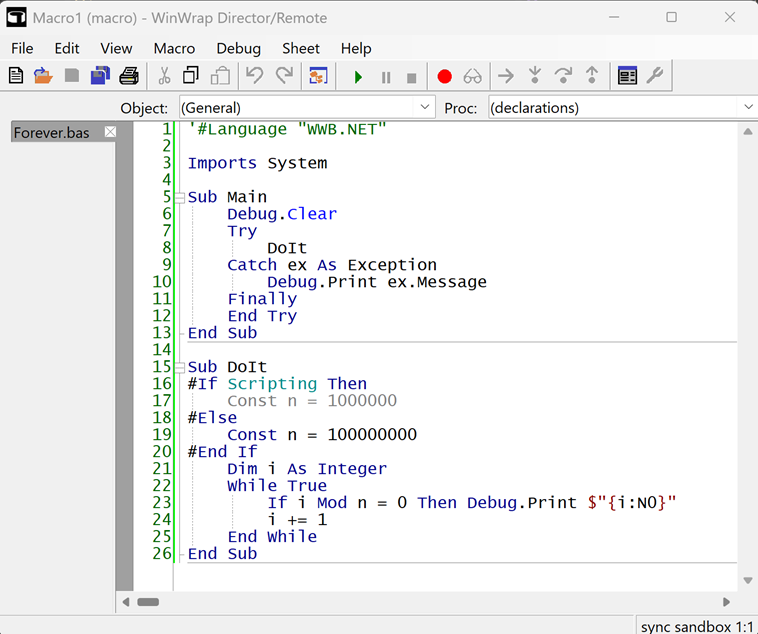
Task: Click the horizontal scrollbar left arrow
Action: coord(126,602)
